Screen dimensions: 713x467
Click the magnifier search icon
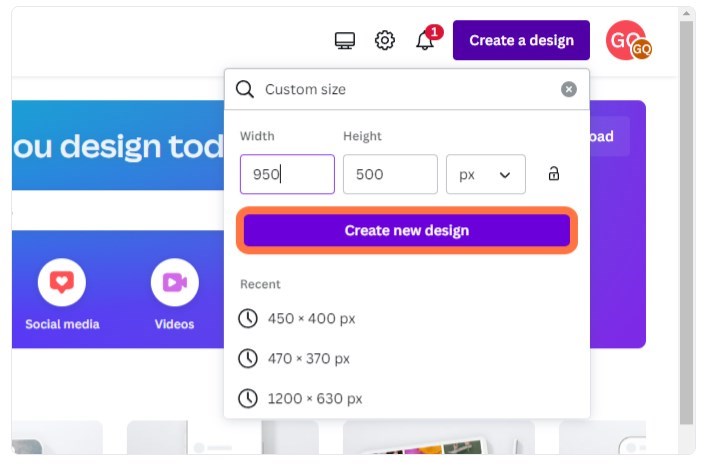coord(245,89)
